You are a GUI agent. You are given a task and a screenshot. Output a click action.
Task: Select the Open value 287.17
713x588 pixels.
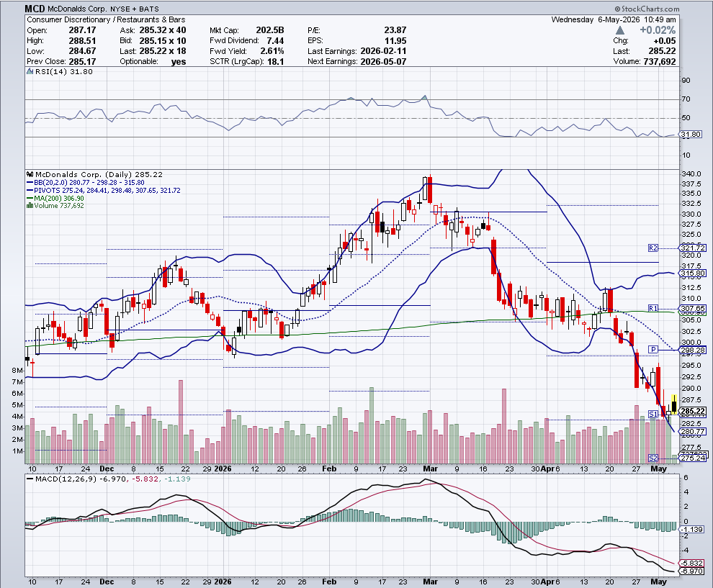[82, 30]
